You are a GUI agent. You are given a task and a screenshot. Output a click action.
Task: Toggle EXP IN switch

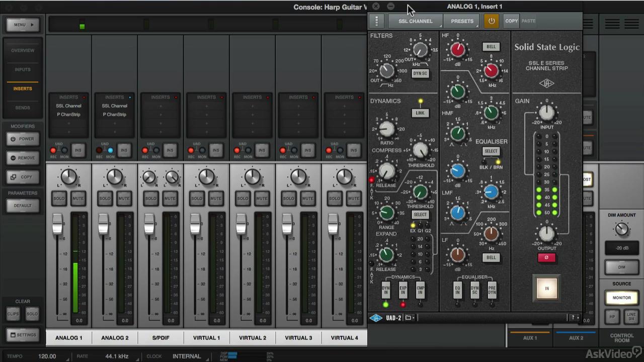[x=403, y=290]
